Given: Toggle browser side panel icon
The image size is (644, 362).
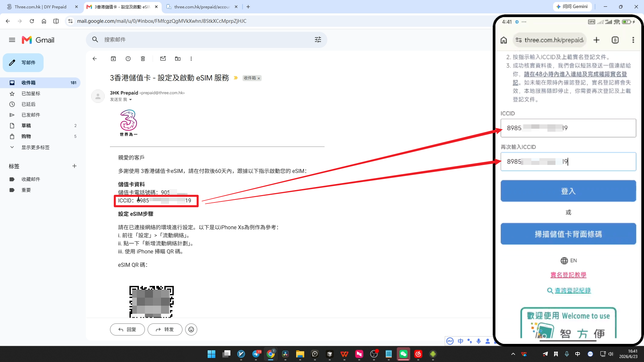Looking at the screenshot, I should coord(56,21).
